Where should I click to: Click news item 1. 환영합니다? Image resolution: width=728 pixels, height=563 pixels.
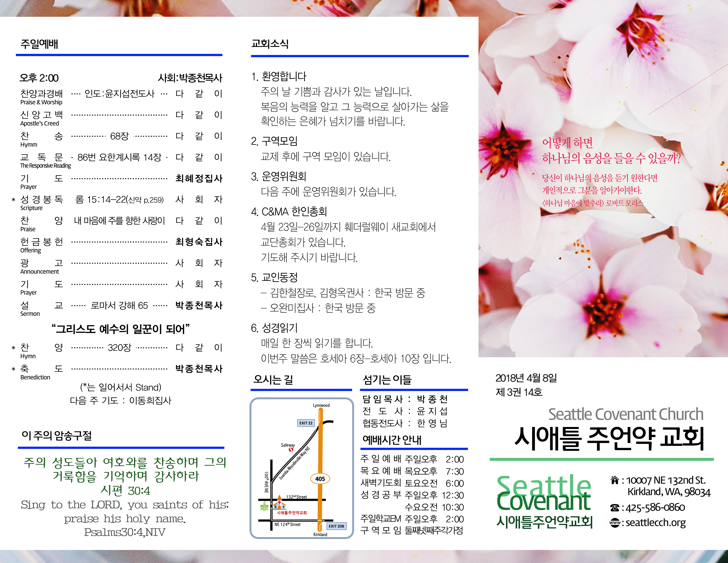279,76
